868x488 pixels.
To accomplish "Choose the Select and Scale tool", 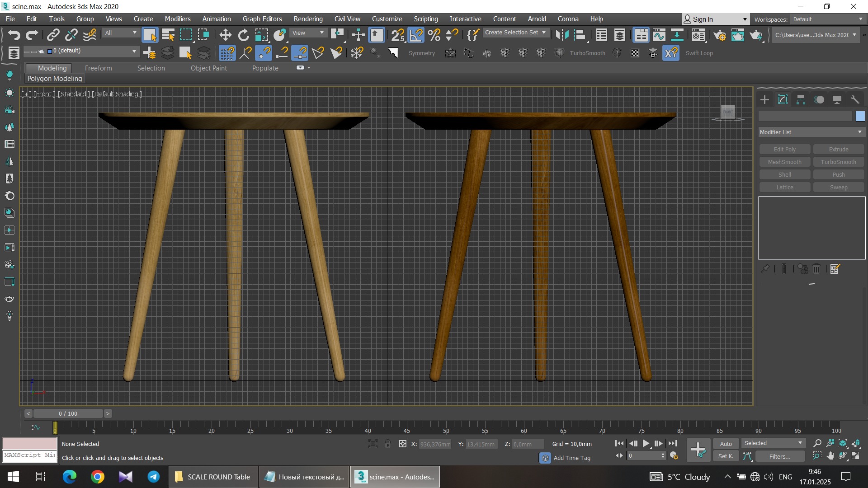I will 262,35.
